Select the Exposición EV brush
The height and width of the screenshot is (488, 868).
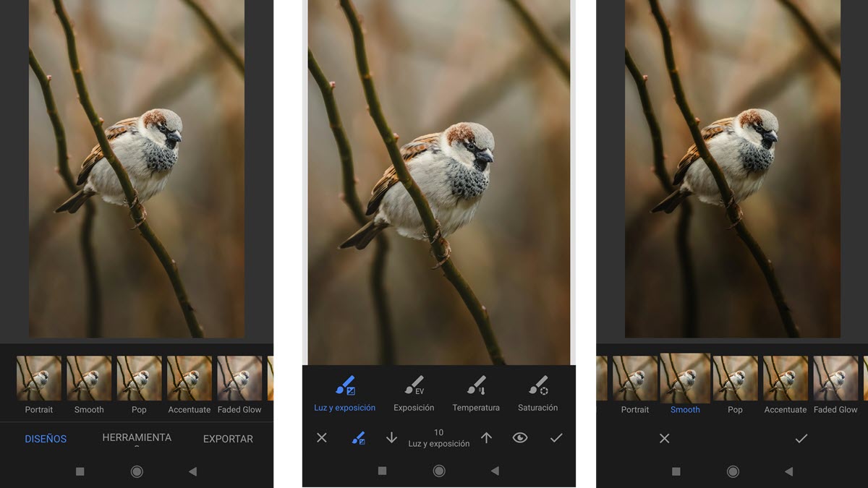414,393
